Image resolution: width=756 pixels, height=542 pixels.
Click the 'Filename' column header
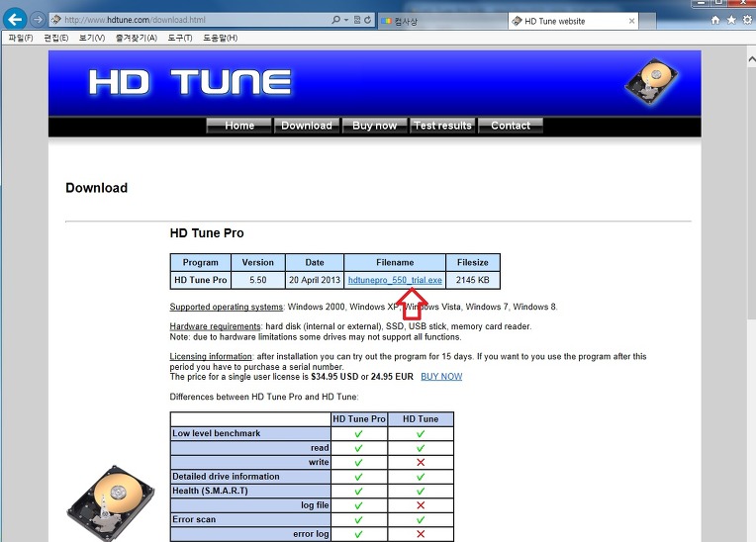(x=395, y=262)
